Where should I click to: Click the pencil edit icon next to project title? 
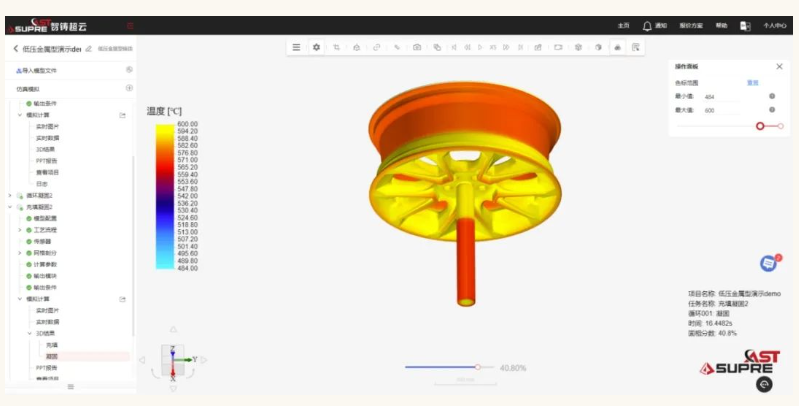(89, 48)
